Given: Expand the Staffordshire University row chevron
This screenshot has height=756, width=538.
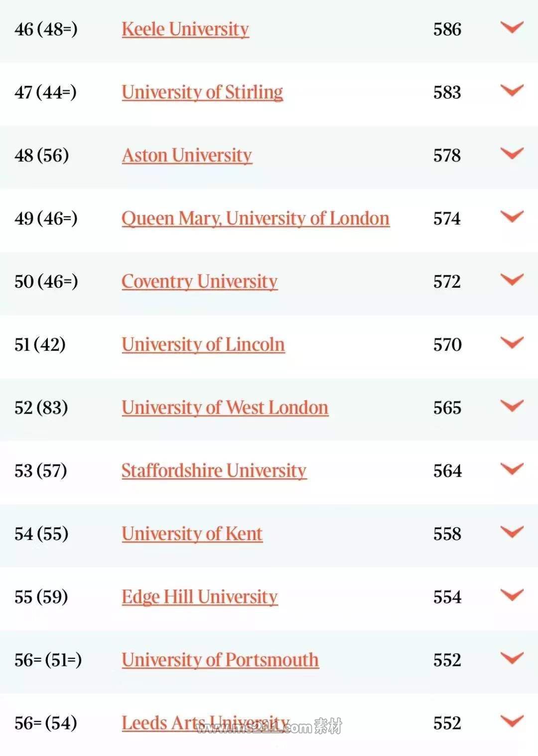Looking at the screenshot, I should tap(512, 469).
